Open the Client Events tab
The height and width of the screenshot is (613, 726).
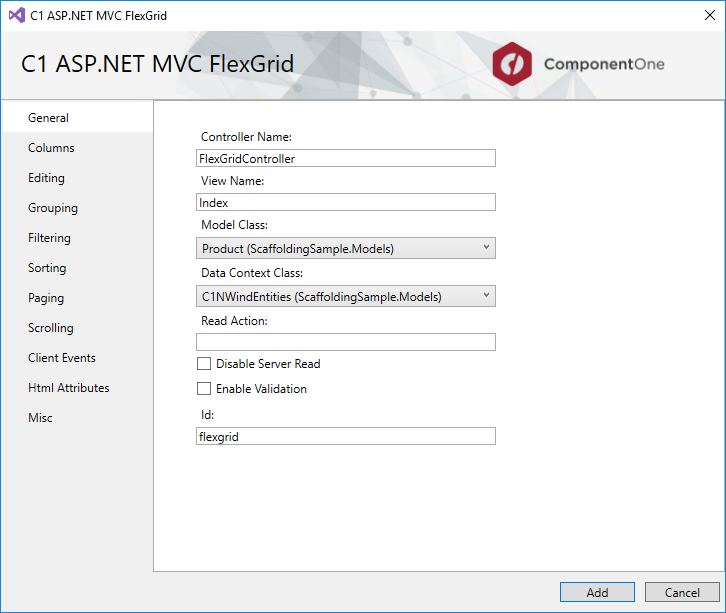[x=62, y=358]
